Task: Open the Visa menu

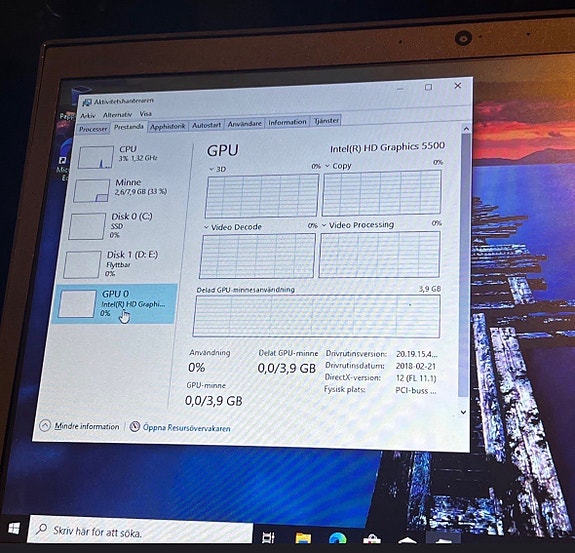Action: coord(145,114)
